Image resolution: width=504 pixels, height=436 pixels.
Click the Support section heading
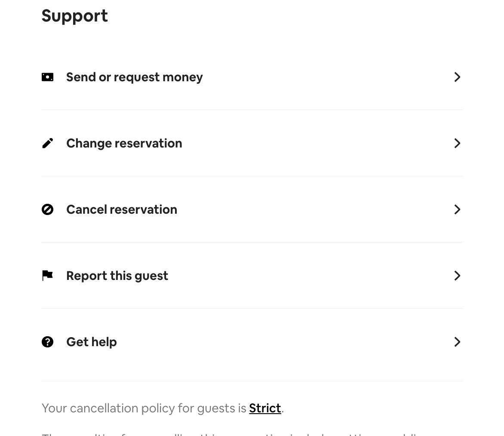[74, 16]
